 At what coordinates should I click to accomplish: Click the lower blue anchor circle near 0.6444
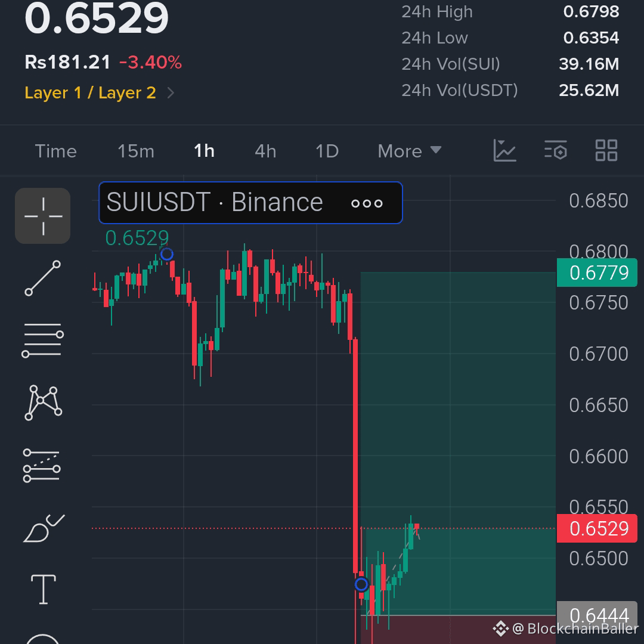(x=361, y=584)
